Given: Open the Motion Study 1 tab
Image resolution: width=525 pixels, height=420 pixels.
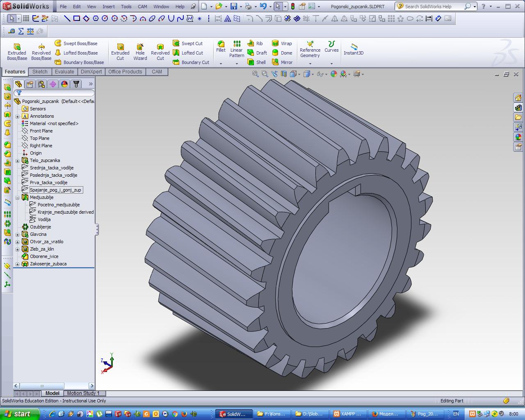Looking at the screenshot, I should 83,393.
